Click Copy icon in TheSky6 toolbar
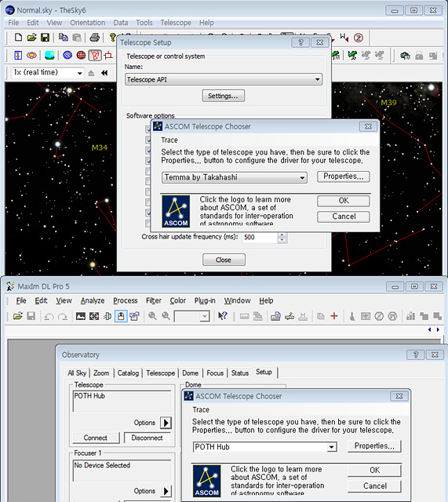The width and height of the screenshot is (448, 502). click(64, 38)
